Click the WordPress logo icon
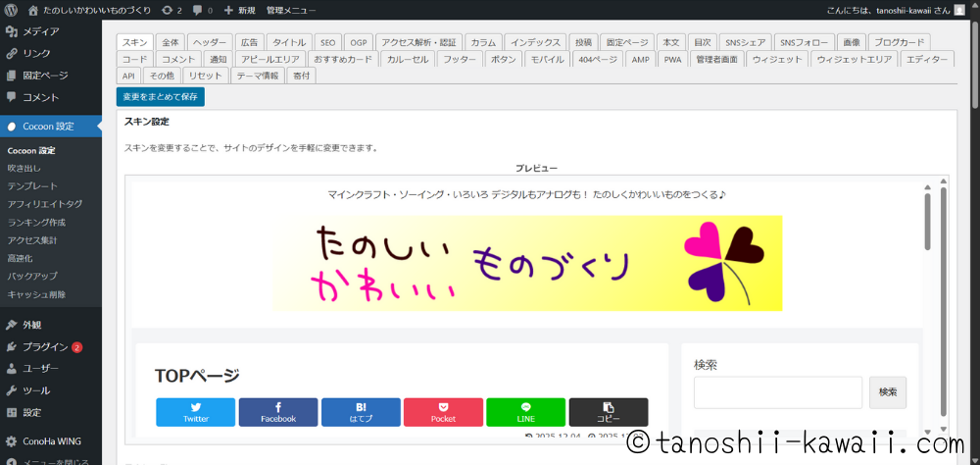 [x=11, y=10]
